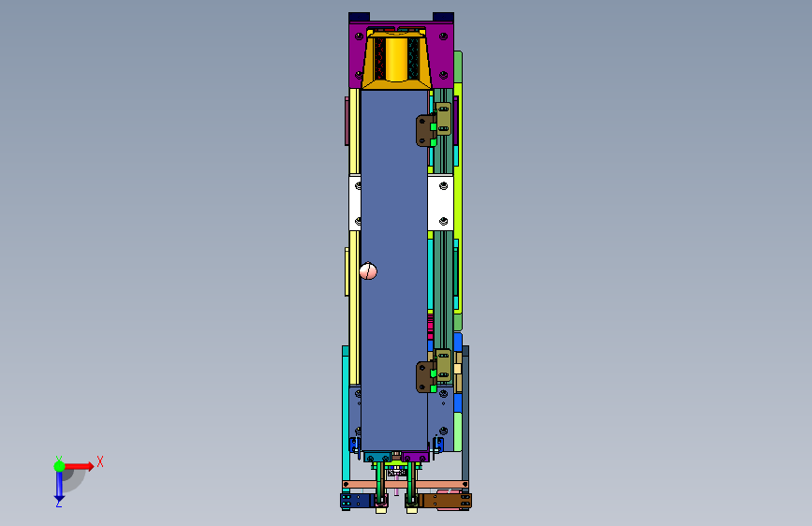
Task: Click the pink slotted screw on blue panel
Action: (368, 270)
